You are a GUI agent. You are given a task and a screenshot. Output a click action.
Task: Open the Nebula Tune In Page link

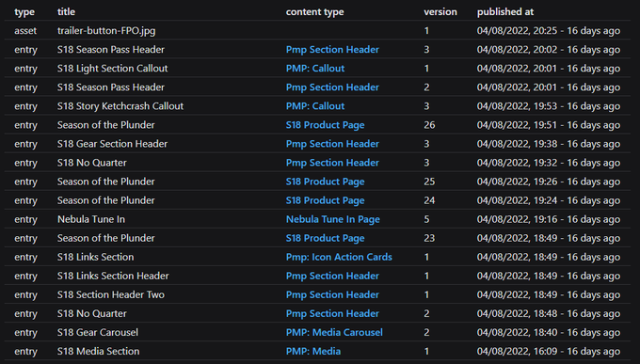point(332,219)
